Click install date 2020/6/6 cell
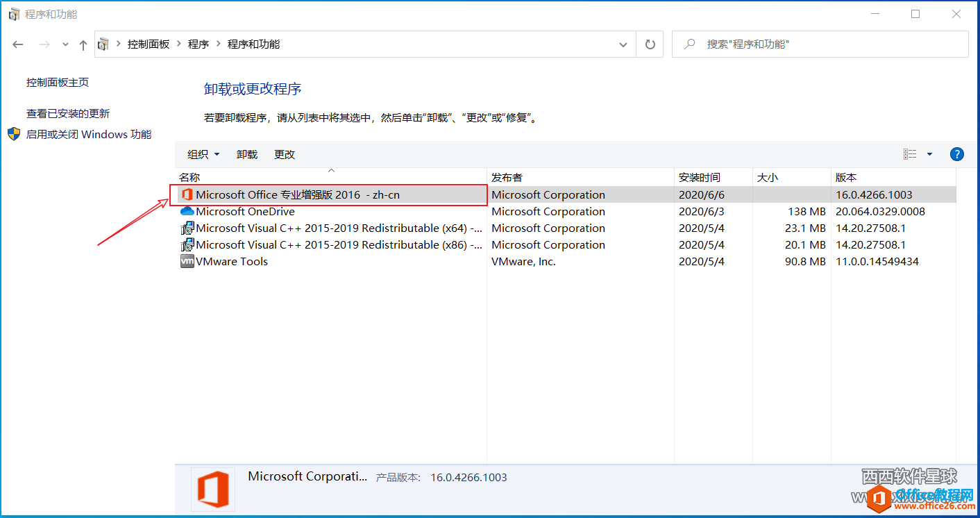 [x=702, y=194]
